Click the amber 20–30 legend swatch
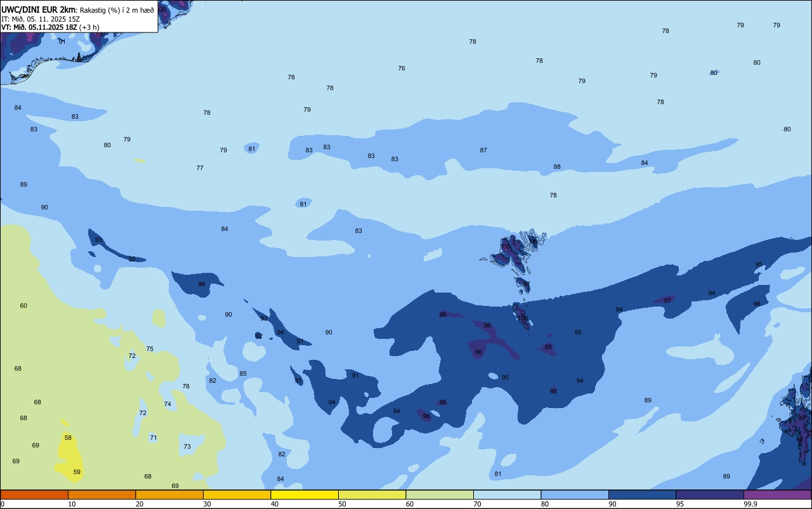812x509 pixels. (169, 494)
